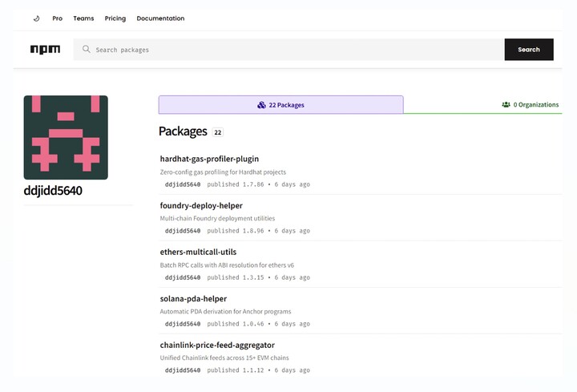Click 'published 1.0.46 • 6 days ago' text
The image size is (577, 392).
258,324
